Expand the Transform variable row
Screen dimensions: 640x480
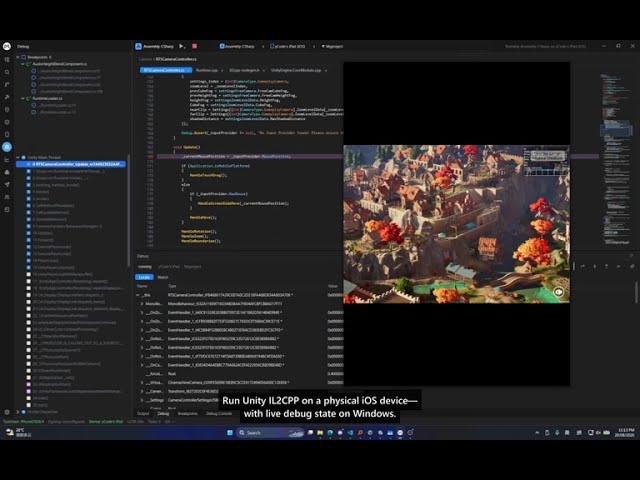pos(142,391)
